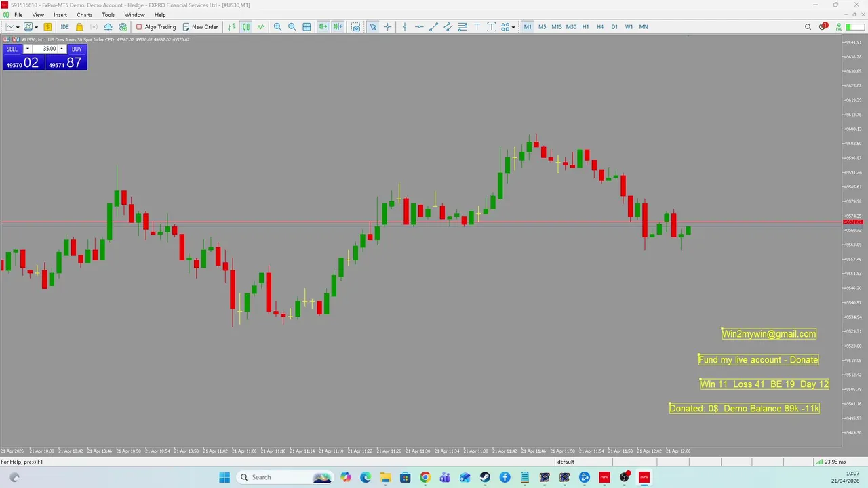The image size is (868, 488).
Task: Click the yellow dollar Market Watch icon
Action: (x=47, y=27)
